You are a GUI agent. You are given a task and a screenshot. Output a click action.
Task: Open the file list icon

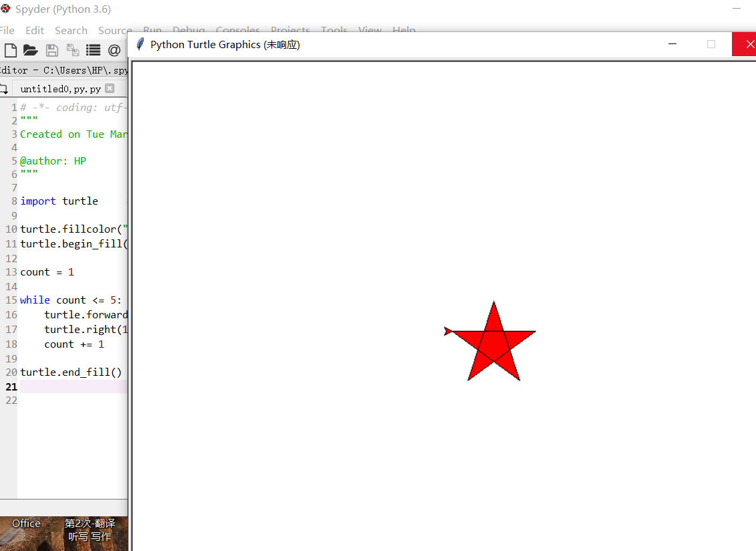point(93,50)
